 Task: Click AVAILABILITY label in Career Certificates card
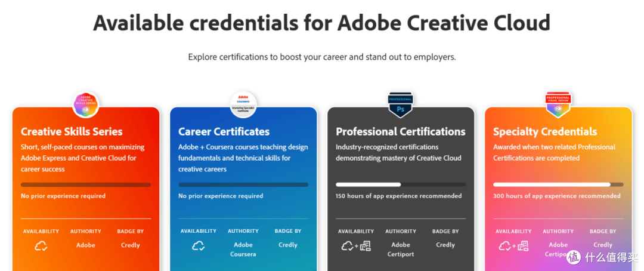(199, 231)
